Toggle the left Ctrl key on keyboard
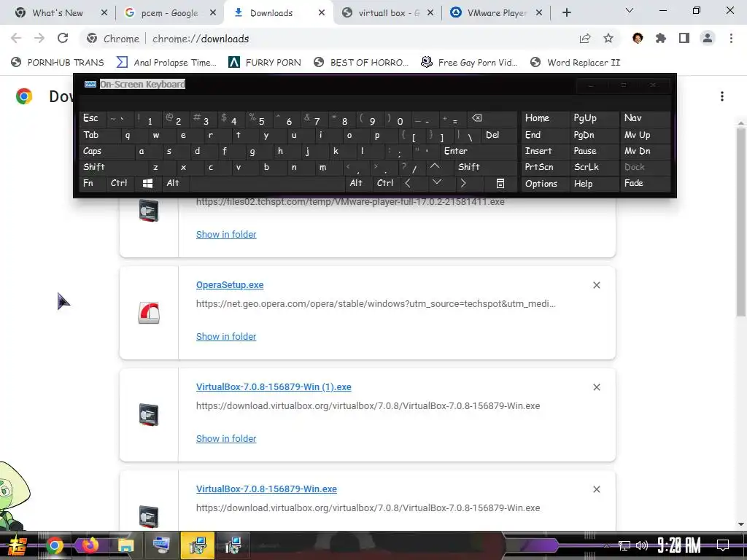 [120, 183]
